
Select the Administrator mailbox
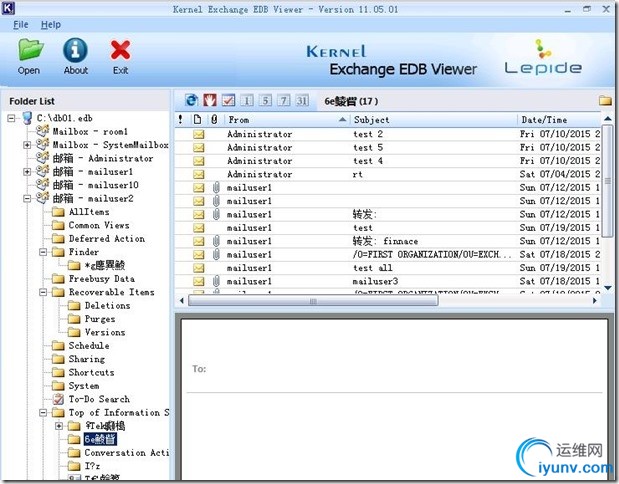[103, 158]
